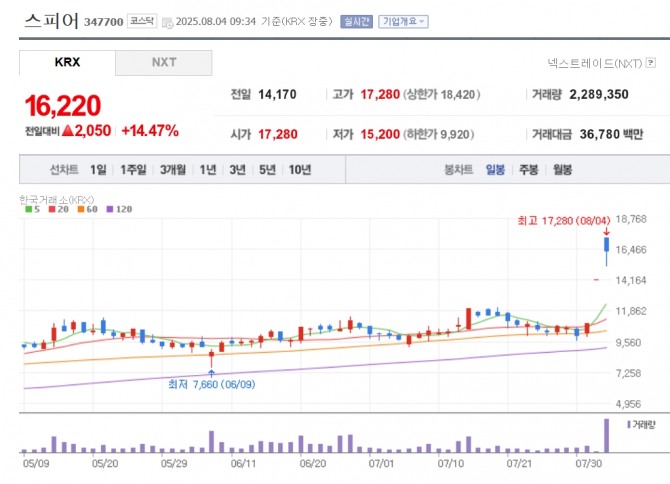Viewport: 670px width, 484px height.
Task: Click the 거래대금 36,780 백만 value
Action: pos(611,134)
